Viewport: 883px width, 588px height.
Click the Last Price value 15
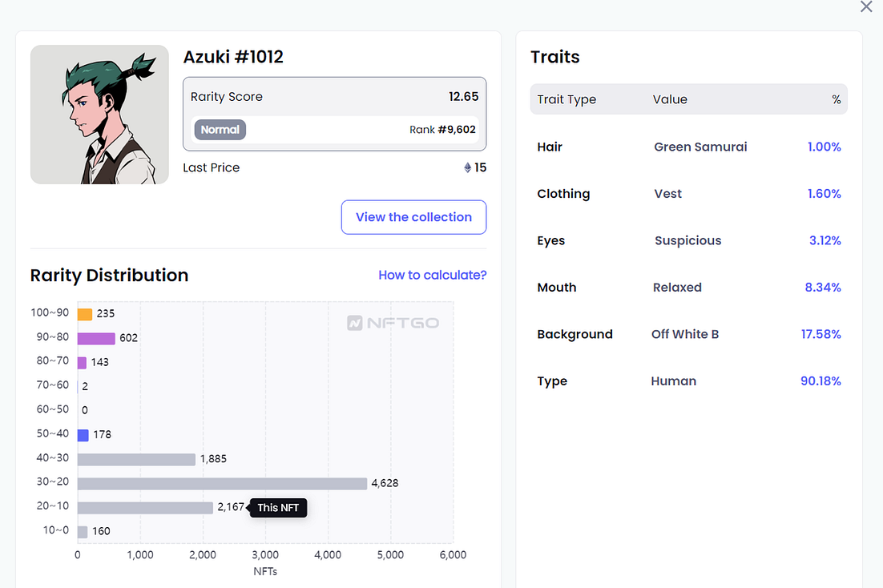tap(480, 167)
